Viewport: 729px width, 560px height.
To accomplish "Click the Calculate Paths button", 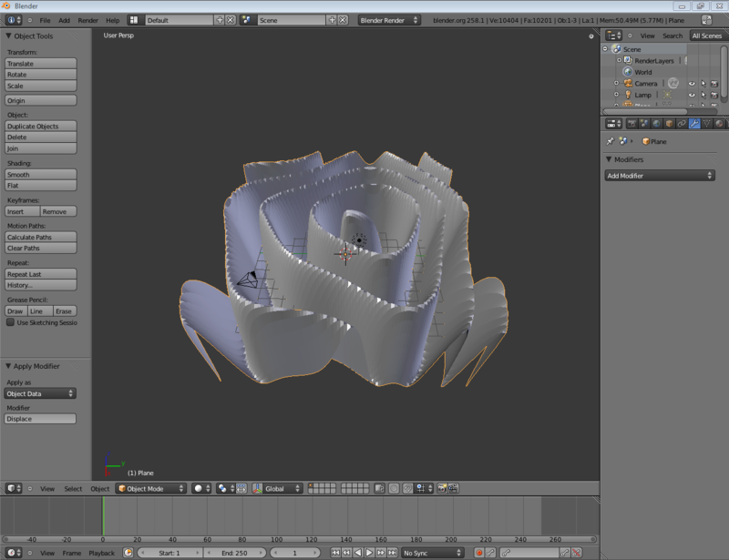I will point(40,237).
